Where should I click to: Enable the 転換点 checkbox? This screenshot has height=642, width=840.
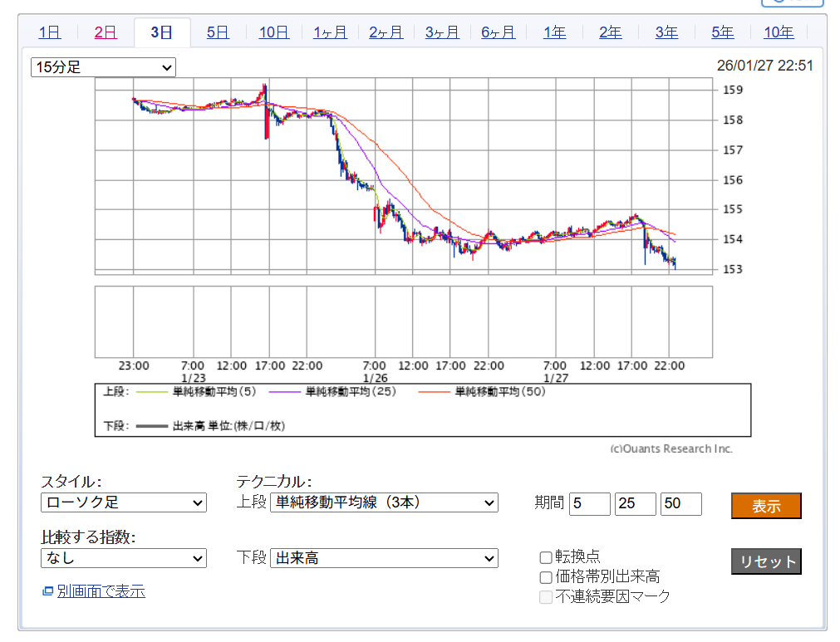[546, 557]
